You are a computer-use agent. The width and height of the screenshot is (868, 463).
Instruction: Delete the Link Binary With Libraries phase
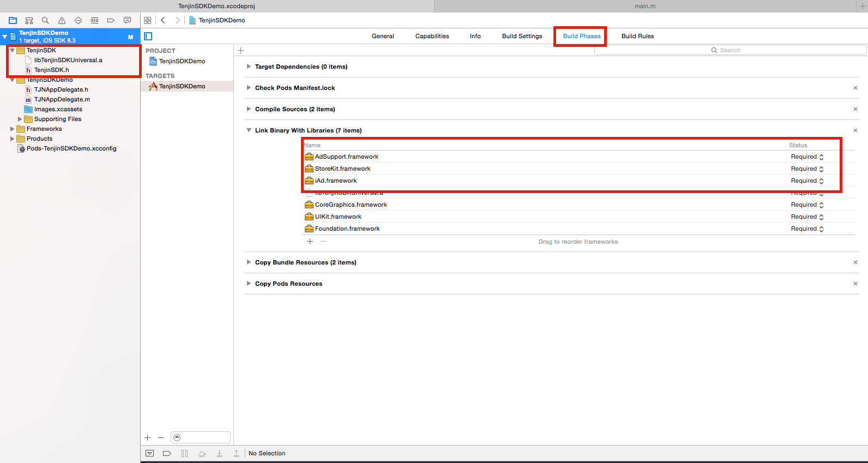(855, 130)
